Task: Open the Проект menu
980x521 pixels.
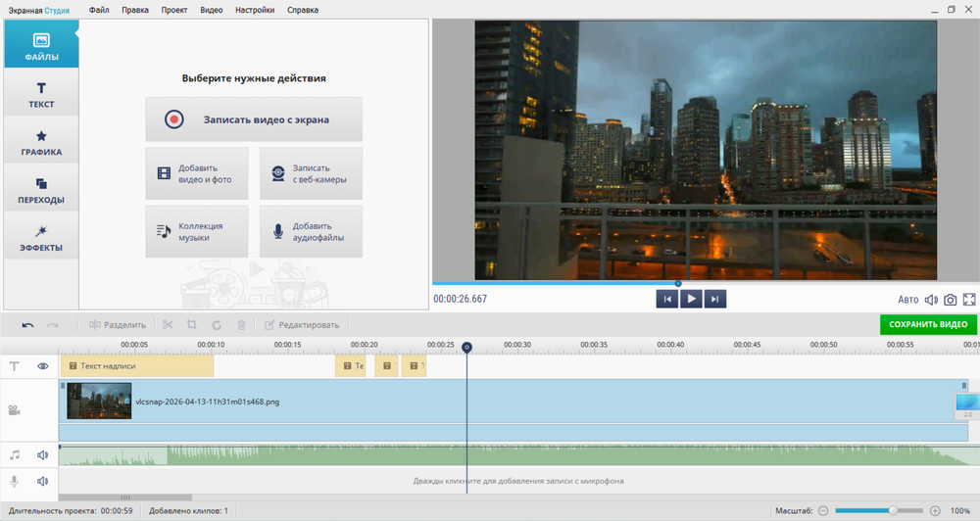Action: [x=173, y=10]
